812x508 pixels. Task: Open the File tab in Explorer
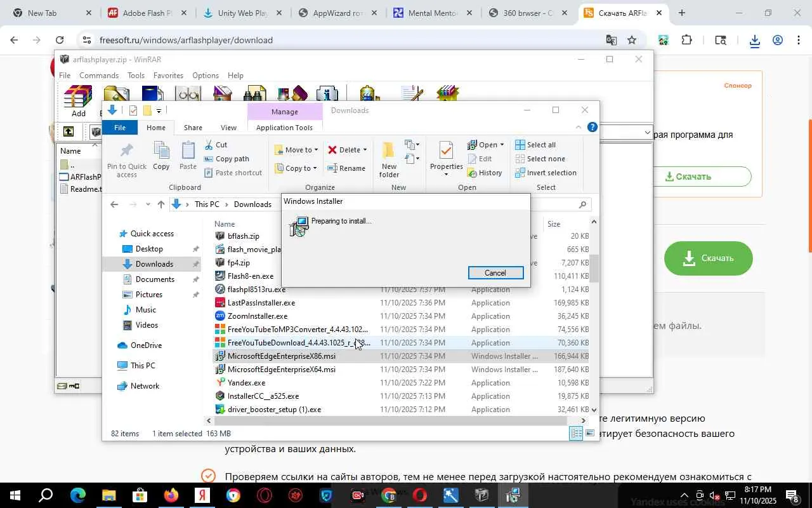pyautogui.click(x=119, y=128)
